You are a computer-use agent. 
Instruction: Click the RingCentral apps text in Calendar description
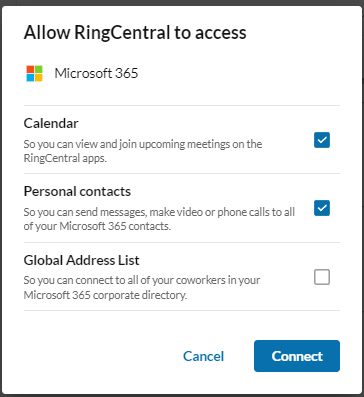pos(65,158)
